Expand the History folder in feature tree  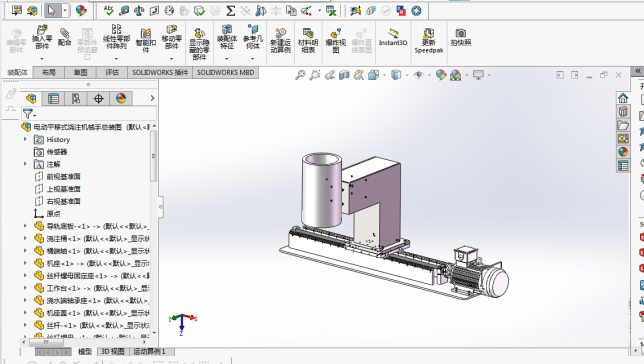(25, 139)
